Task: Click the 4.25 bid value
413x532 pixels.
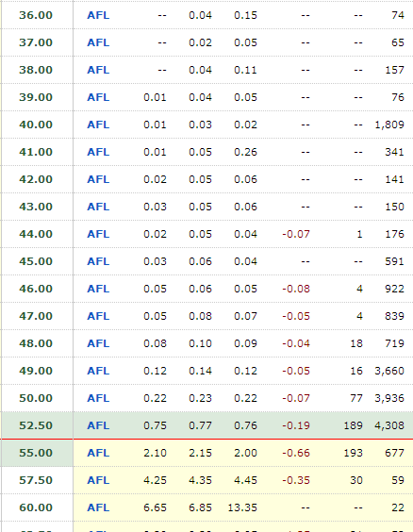Action: pyautogui.click(x=155, y=480)
